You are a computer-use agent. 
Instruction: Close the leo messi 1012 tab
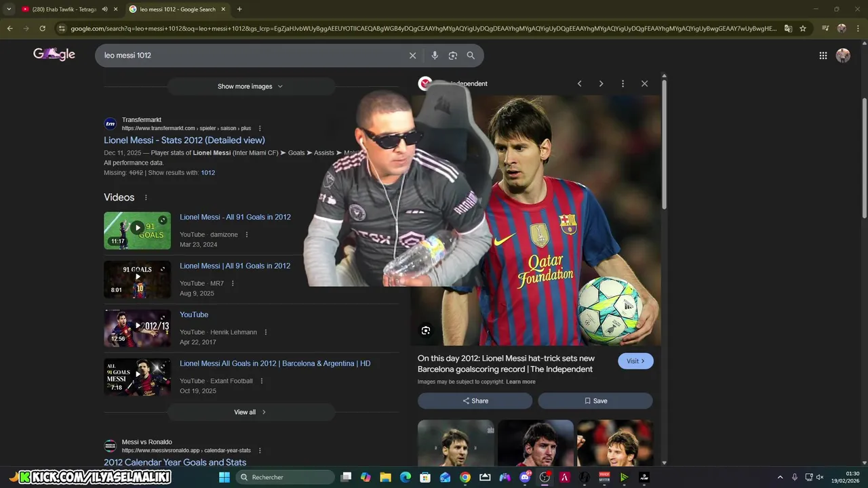(x=223, y=9)
